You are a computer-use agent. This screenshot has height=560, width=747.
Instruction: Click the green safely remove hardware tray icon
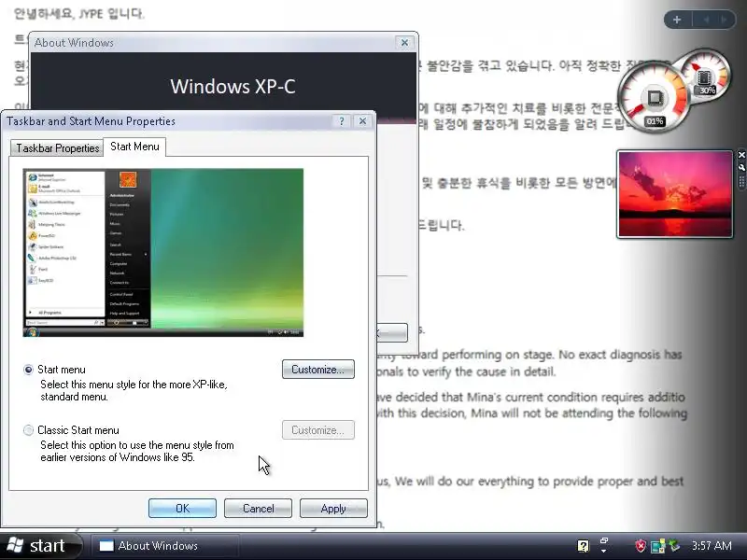674,545
